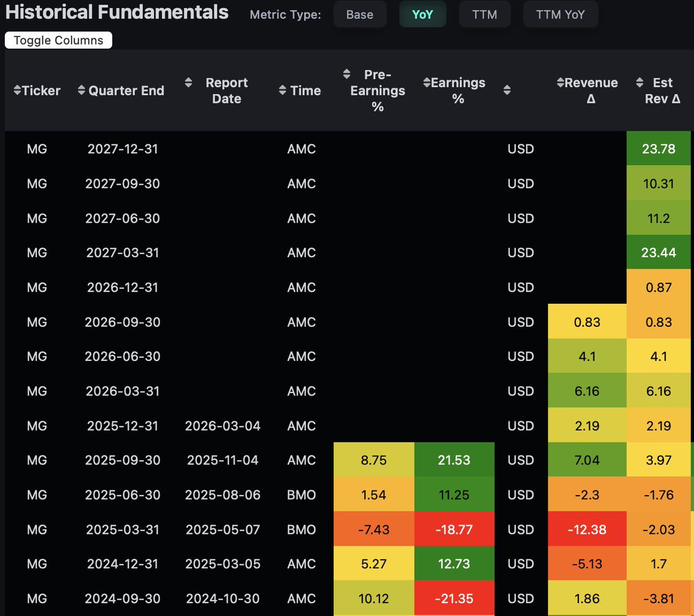694x616 pixels.
Task: Sort rows by the Time column
Action: (x=282, y=90)
